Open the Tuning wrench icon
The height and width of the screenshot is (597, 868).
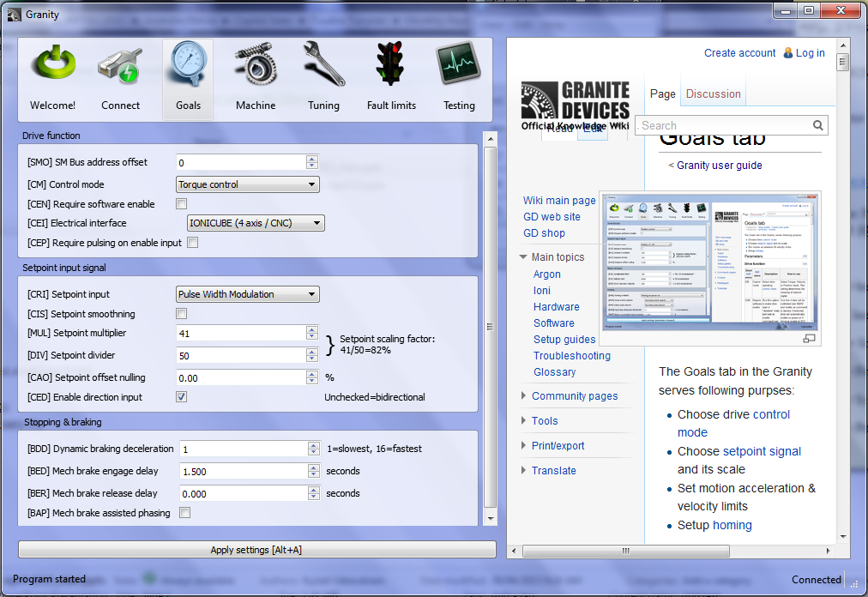(324, 64)
